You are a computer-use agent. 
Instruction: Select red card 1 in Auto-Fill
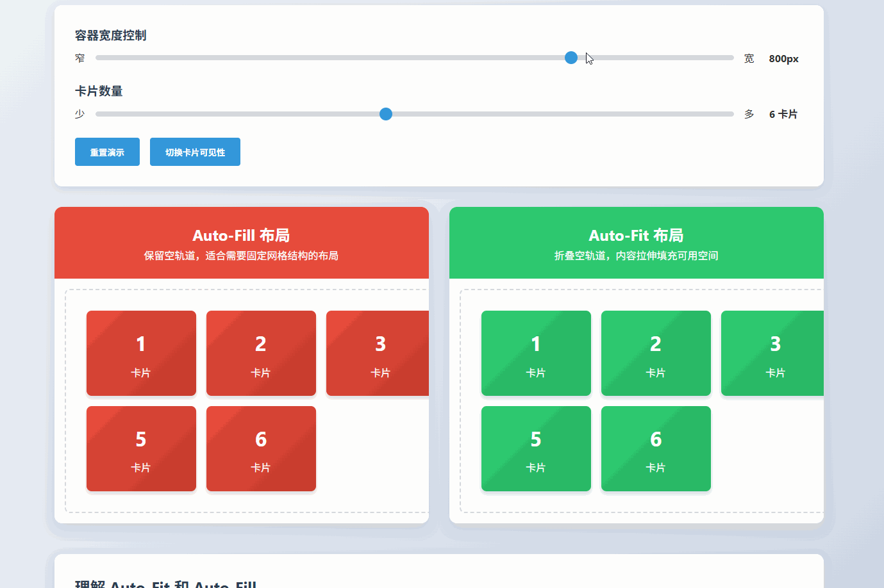click(x=141, y=354)
